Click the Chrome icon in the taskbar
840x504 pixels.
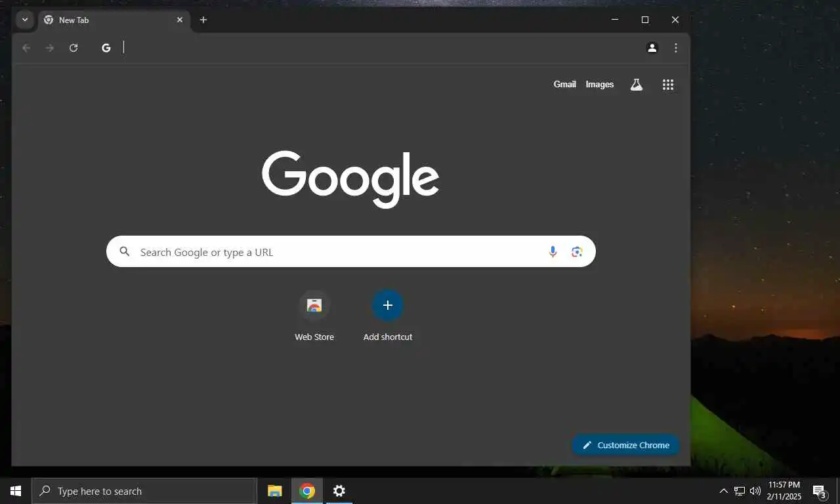307,491
